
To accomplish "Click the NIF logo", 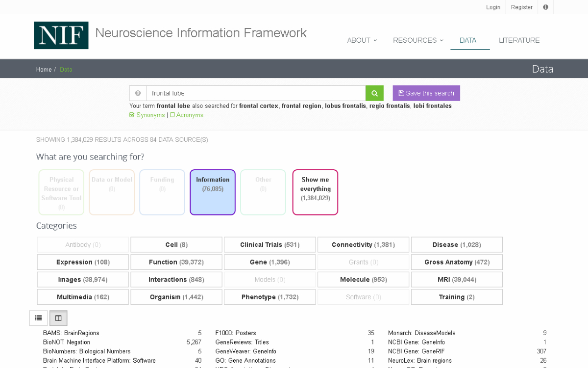I will pos(61,35).
